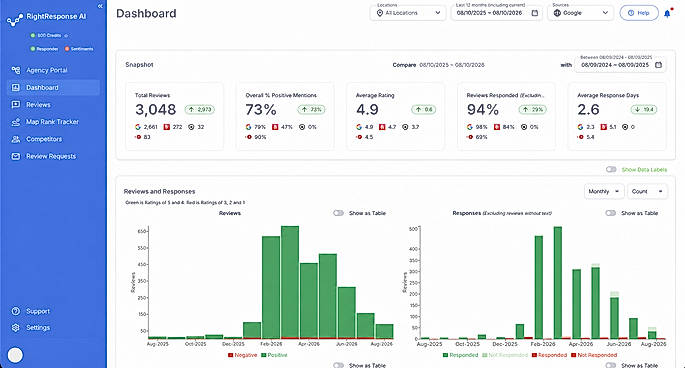Open the Last 12 months date range picker
The height and width of the screenshot is (368, 685).
497,13
